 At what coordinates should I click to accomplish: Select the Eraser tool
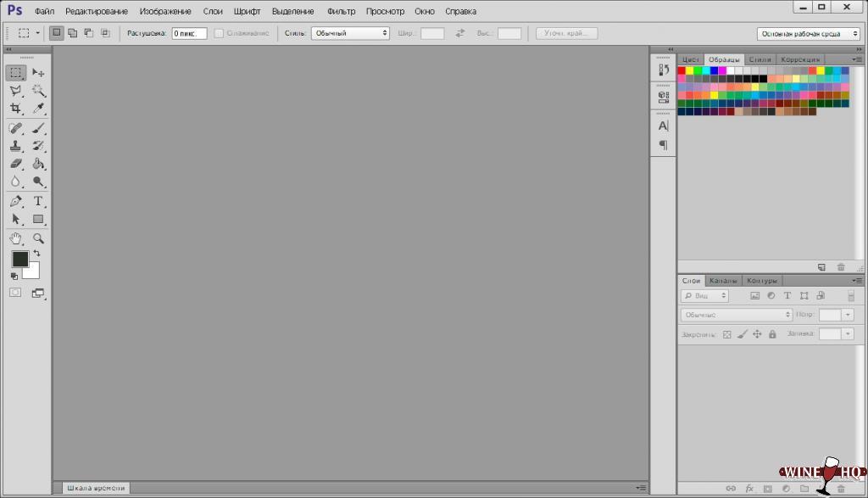(x=15, y=164)
